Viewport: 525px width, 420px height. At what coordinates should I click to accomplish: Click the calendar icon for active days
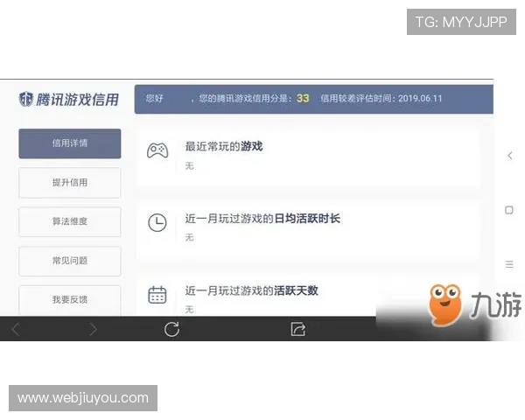coord(157,295)
